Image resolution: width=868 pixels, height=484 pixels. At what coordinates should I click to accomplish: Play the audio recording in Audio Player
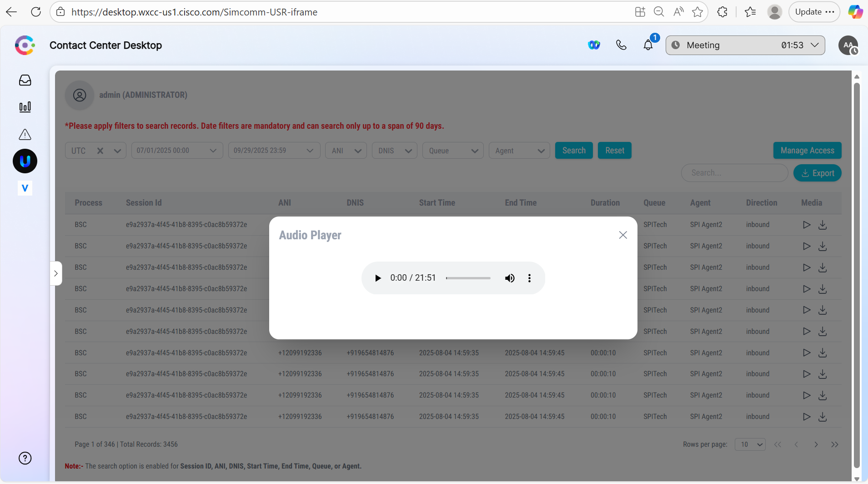pyautogui.click(x=378, y=278)
